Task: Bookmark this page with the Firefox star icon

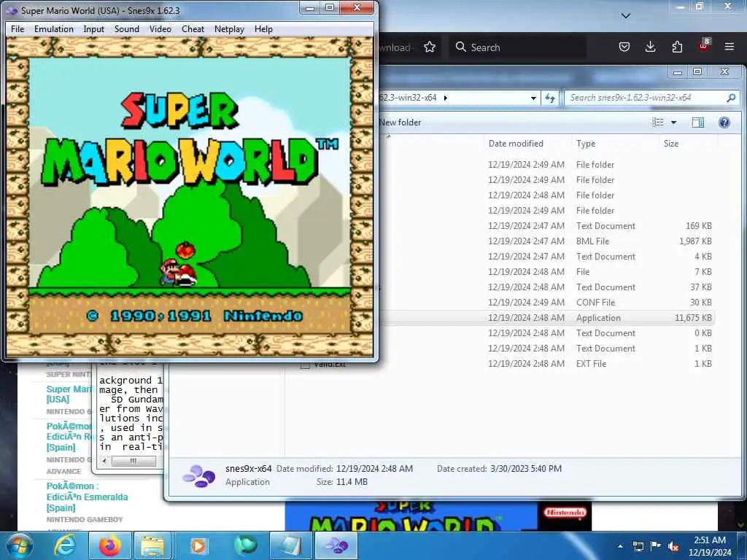Action: pos(430,47)
